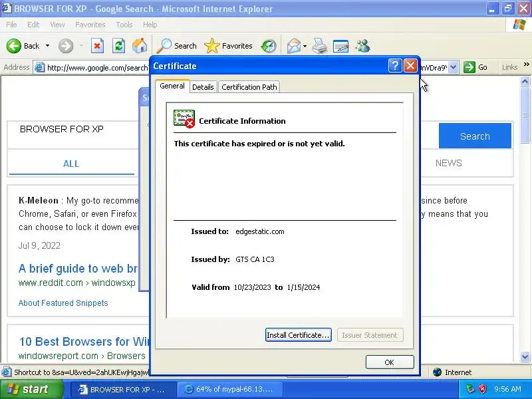Screen dimensions: 532x399
Task: Click the scrollbar up arrow
Action: click(x=525, y=81)
